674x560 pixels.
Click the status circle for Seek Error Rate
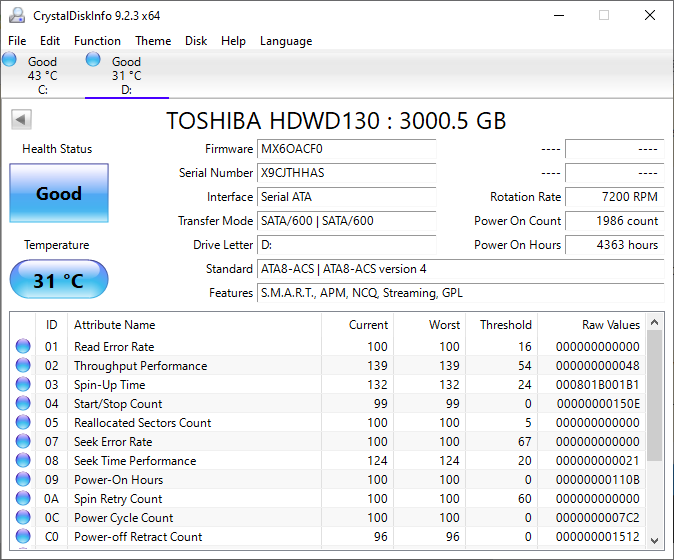(23, 441)
